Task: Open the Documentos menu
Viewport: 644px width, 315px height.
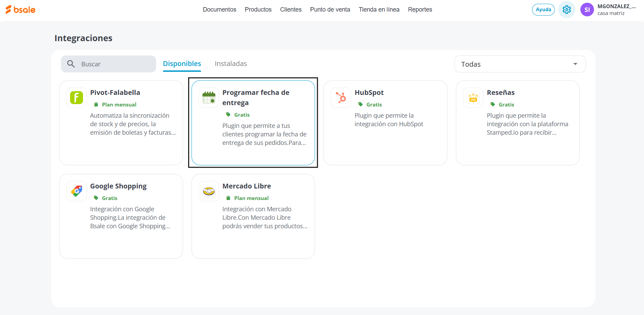Action: [x=219, y=10]
